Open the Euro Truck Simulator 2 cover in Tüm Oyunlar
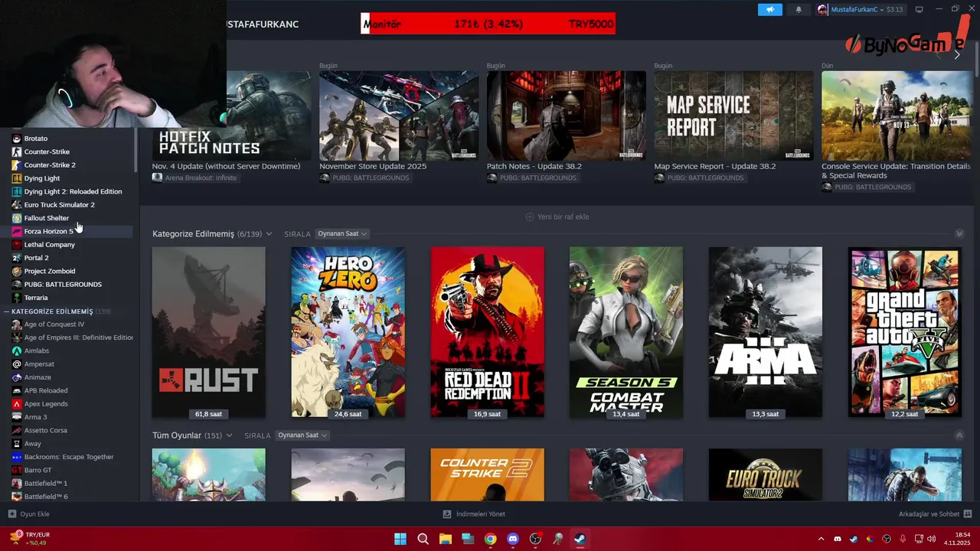This screenshot has height=551, width=980. [766, 474]
